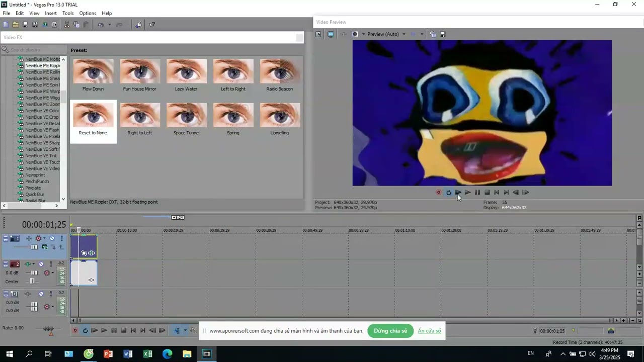Select Newsprint in plug-in list
Viewport: 644px width, 362px height.
tap(35, 175)
